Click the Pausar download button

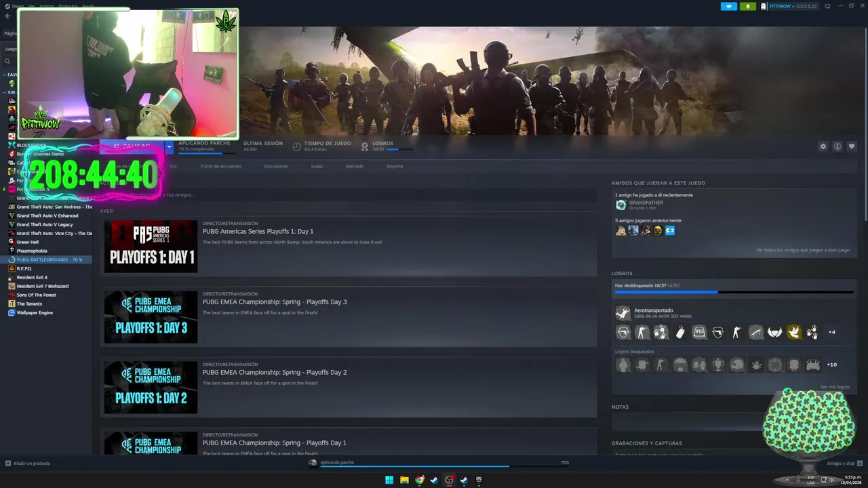[132, 146]
